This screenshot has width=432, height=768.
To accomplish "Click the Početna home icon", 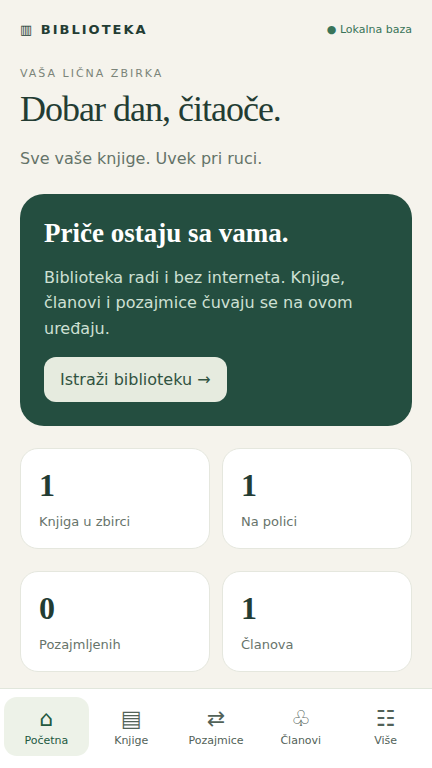I will coord(46,719).
